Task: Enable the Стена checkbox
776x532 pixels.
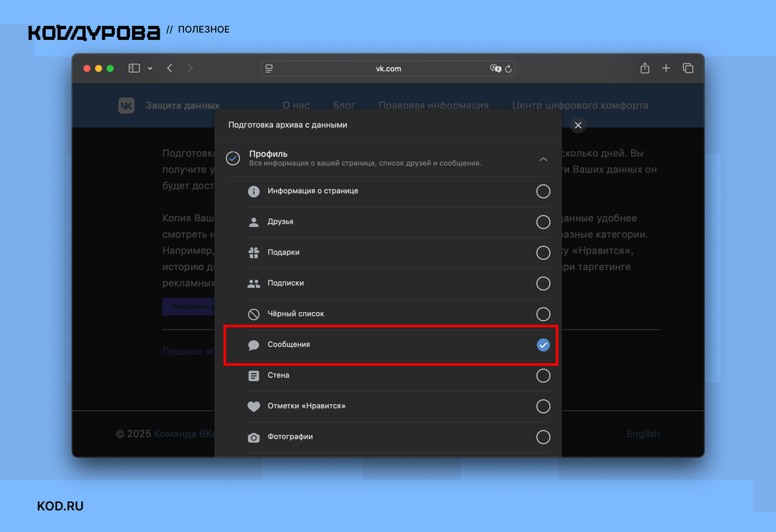Action: [543, 376]
